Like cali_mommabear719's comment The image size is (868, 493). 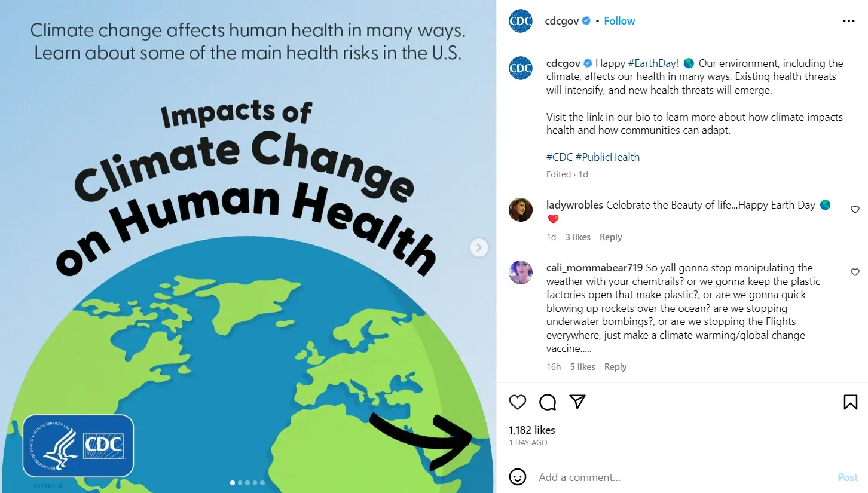pos(855,272)
